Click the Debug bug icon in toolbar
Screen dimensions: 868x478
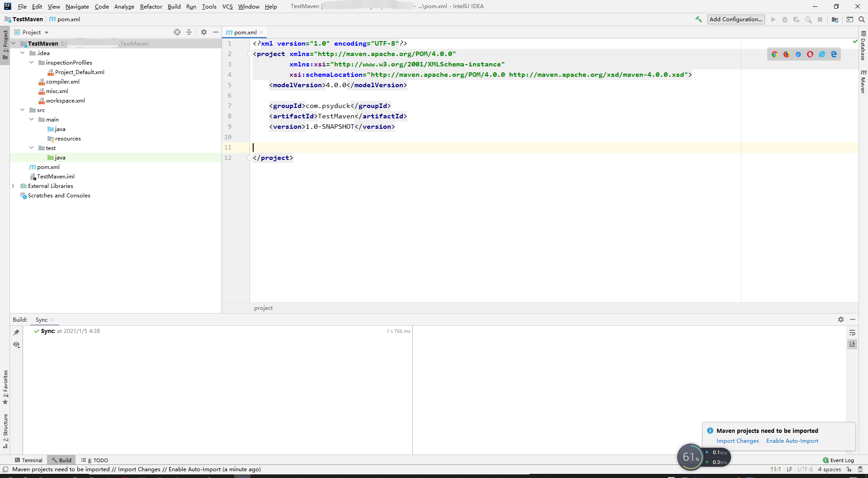(785, 19)
